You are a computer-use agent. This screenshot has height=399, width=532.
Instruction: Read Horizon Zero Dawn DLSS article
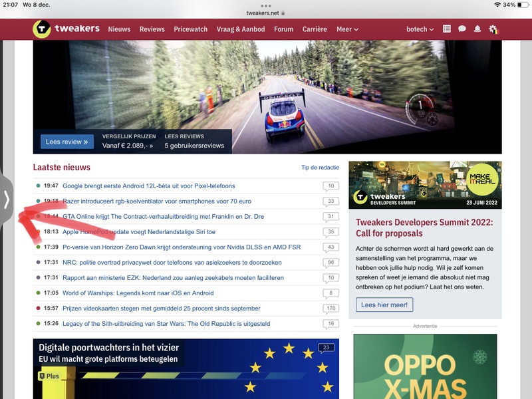pyautogui.click(x=182, y=247)
